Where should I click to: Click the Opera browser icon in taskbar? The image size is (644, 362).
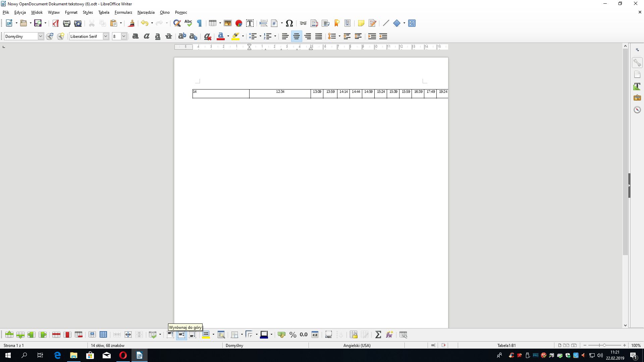pyautogui.click(x=123, y=355)
